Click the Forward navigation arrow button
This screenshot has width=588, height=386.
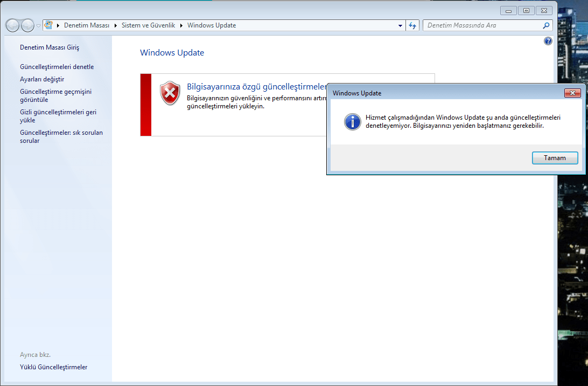click(x=27, y=25)
